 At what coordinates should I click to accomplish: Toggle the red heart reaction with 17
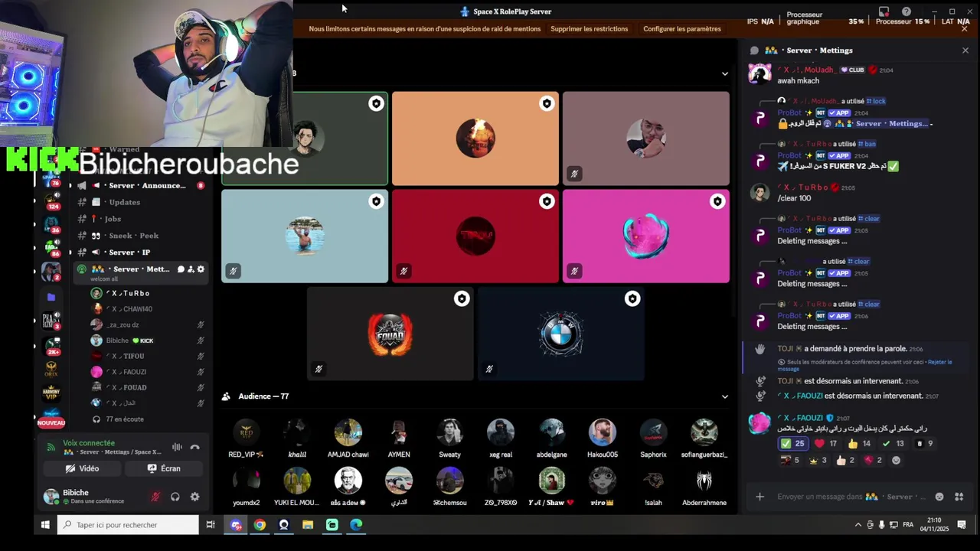[826, 444]
